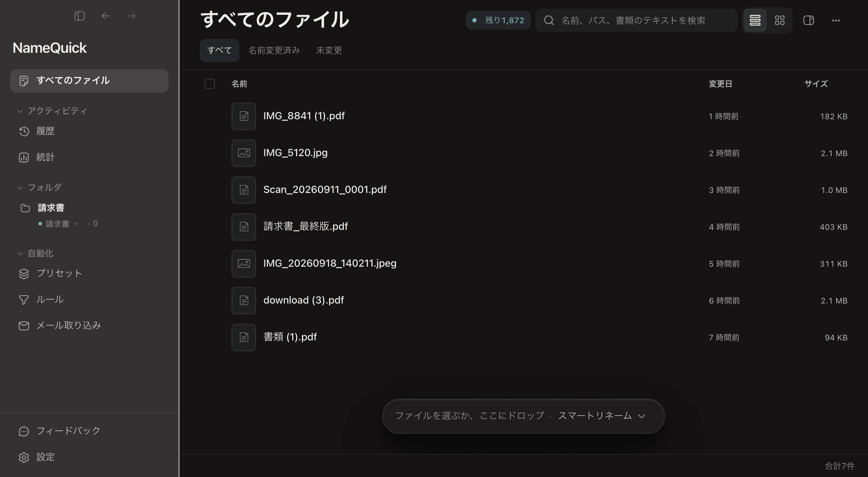Switch to grid view
Screen dimensions: 868x477
[x=780, y=20]
